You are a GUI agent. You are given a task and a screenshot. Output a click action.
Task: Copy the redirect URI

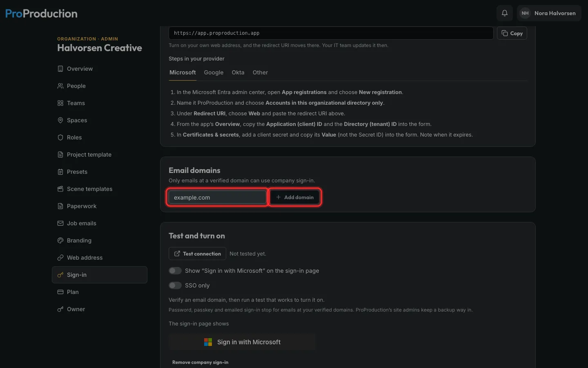pyautogui.click(x=512, y=33)
